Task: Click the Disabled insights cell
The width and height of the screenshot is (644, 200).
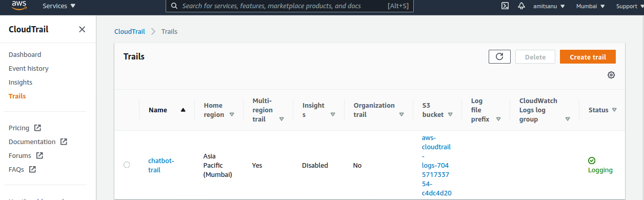Action: click(315, 165)
